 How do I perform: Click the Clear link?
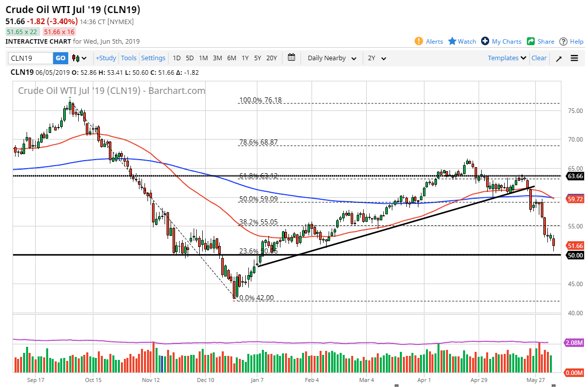click(x=539, y=58)
